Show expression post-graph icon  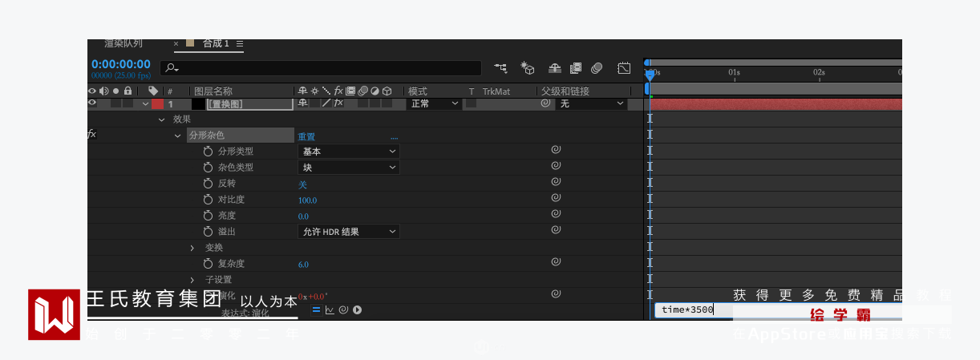pos(330,309)
